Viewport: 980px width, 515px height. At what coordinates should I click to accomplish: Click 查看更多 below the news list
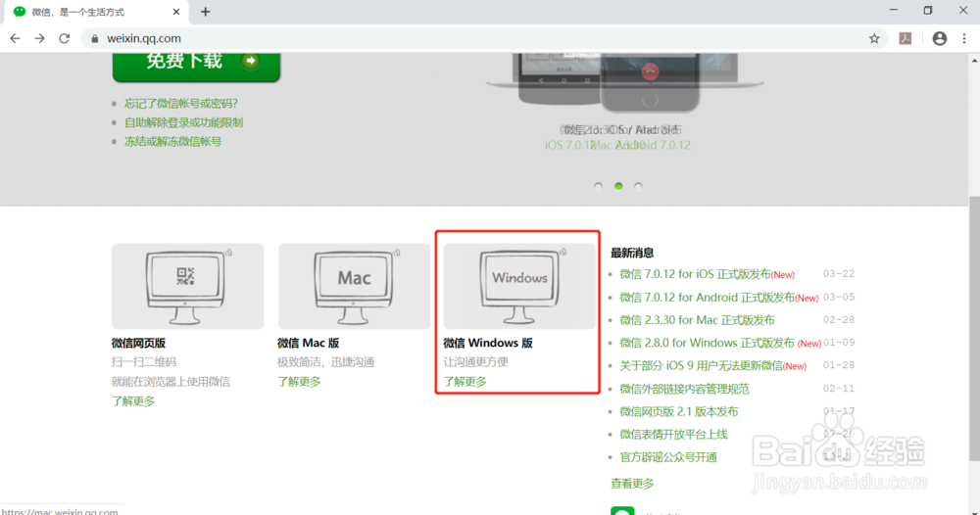pyautogui.click(x=632, y=484)
